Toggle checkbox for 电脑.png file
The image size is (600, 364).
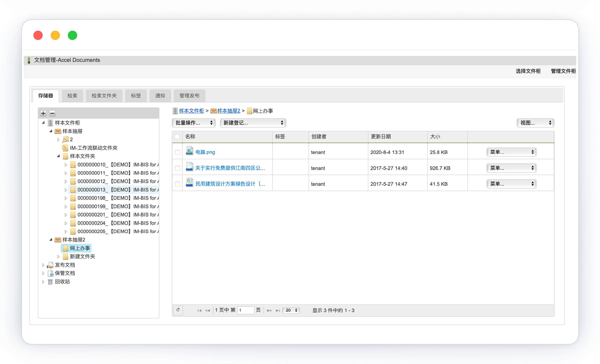click(178, 152)
